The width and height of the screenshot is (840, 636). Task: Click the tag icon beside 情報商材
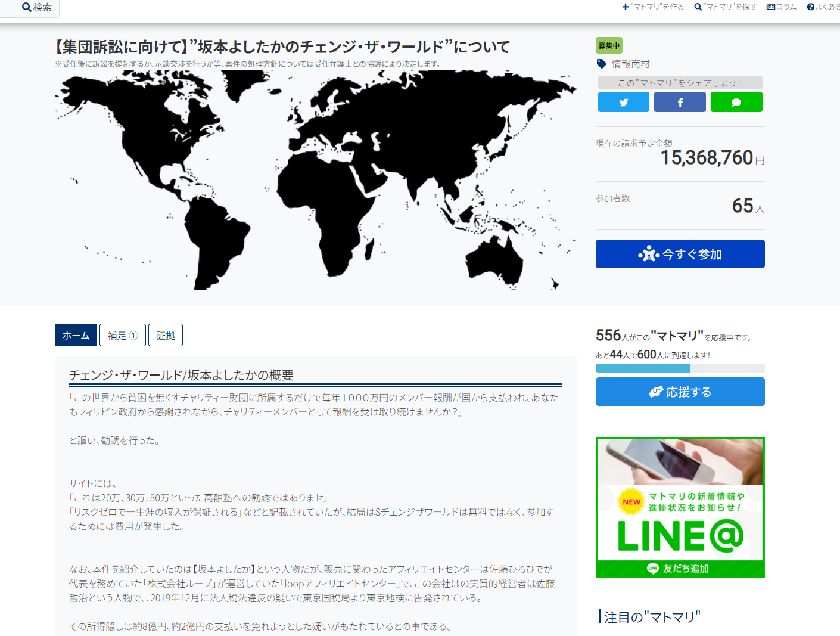601,64
